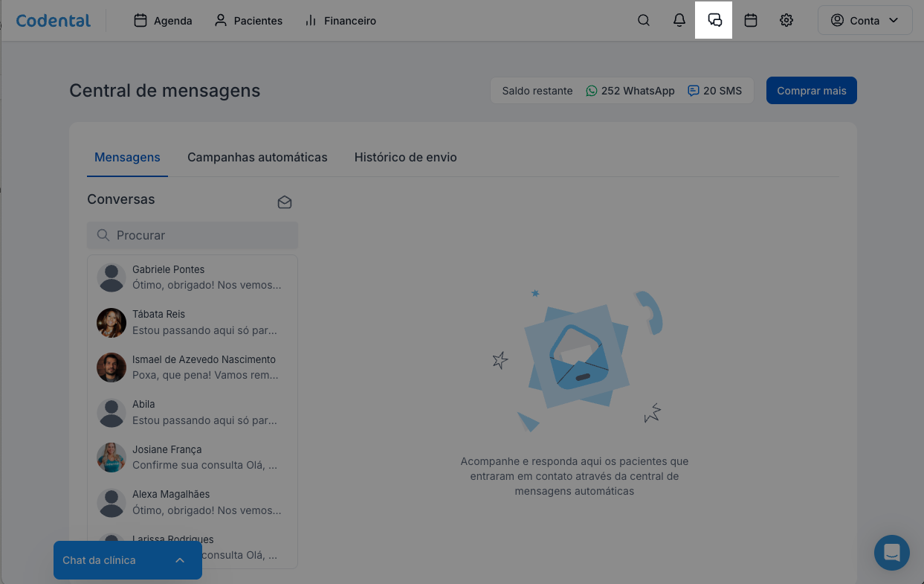924x584 pixels.
Task: Click the open envelope icon beside Conversas
Action: pyautogui.click(x=285, y=202)
